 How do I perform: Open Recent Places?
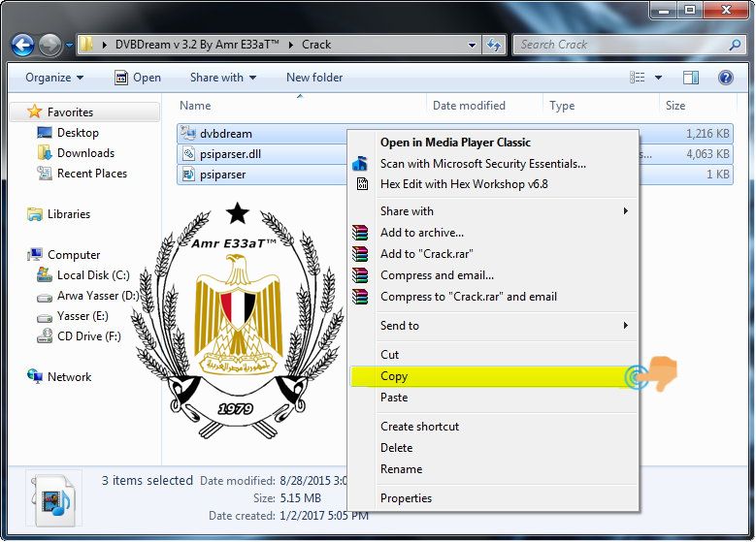point(91,174)
